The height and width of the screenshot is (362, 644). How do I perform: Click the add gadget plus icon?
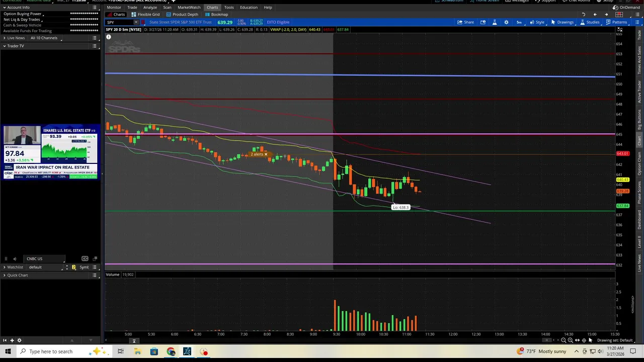pos(12,340)
